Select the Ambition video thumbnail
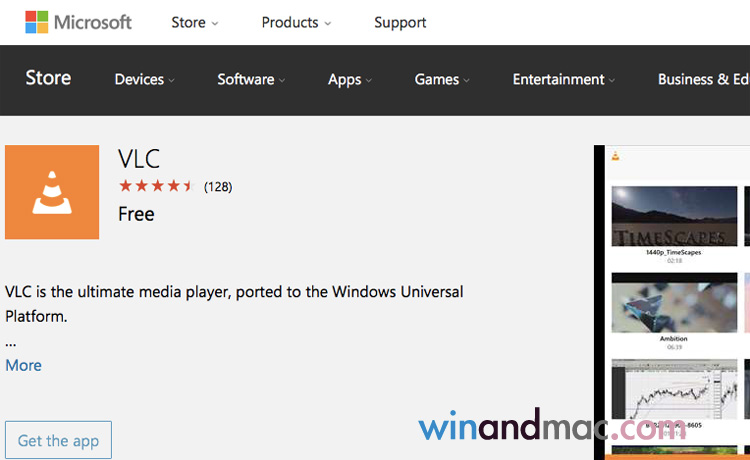The image size is (750, 460). pos(675,303)
